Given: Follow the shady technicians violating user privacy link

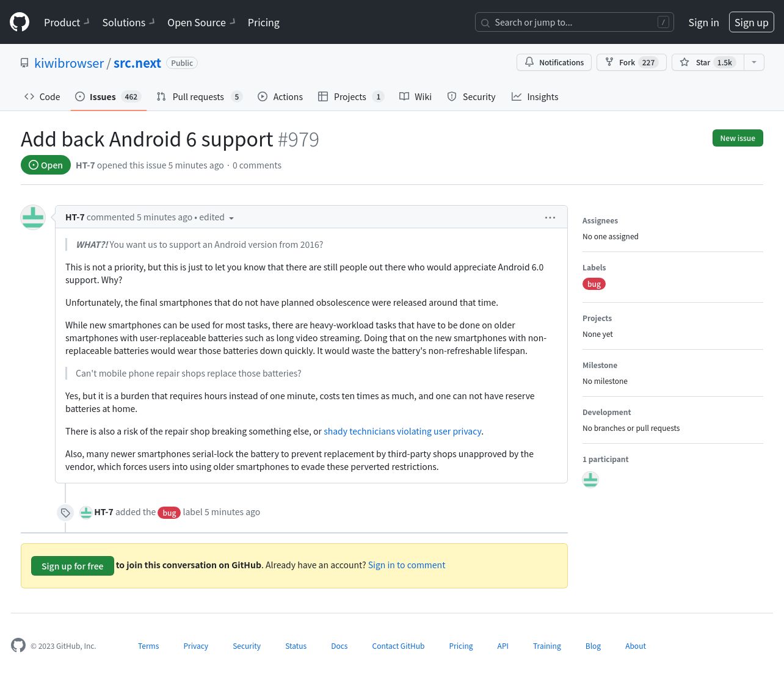Looking at the screenshot, I should coord(402,432).
